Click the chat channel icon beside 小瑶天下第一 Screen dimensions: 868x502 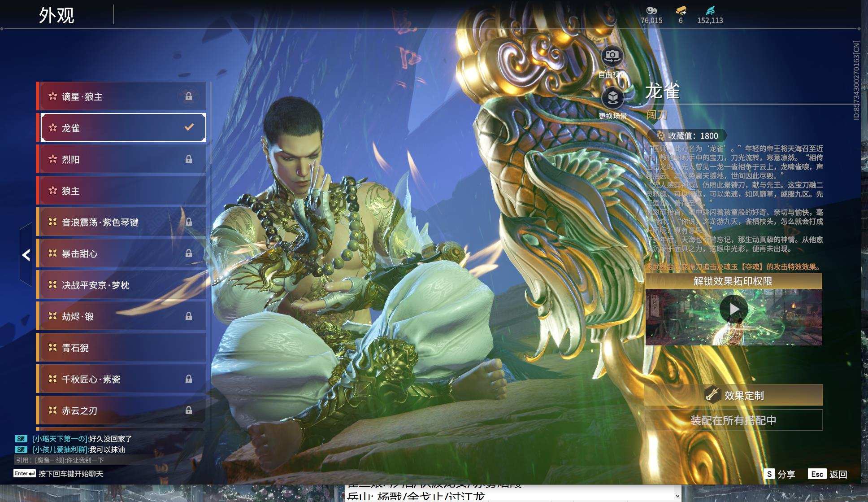[x=21, y=439]
